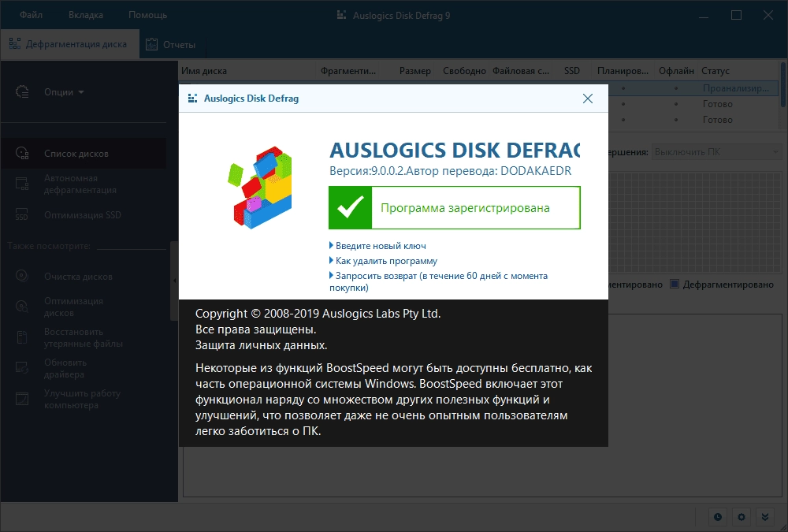Open Улучшить работу компьютера
788x532 pixels.
[82, 399]
